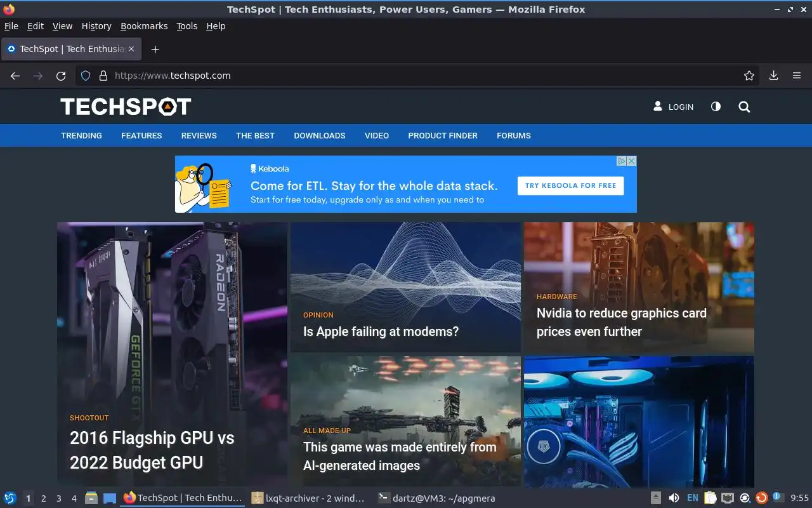This screenshot has height=508, width=812.
Task: Open a new browser tab
Action: click(x=155, y=49)
